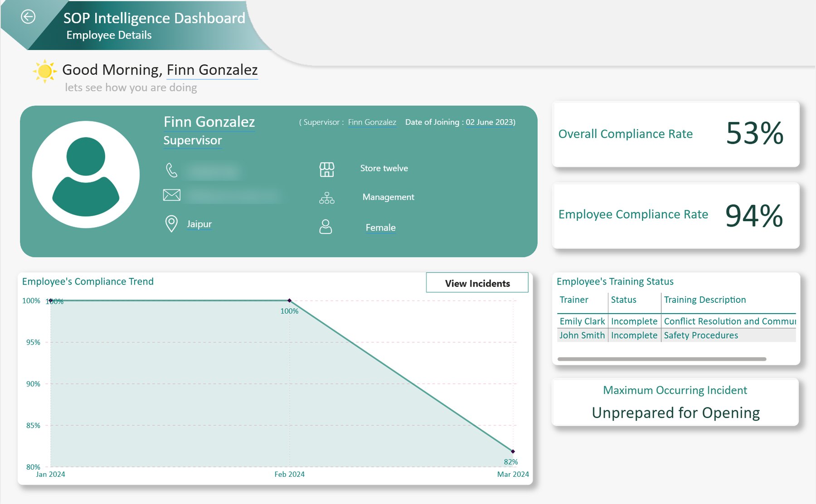Click the Unprepared for Opening incident
Image resolution: width=816 pixels, height=504 pixels.
675,413
